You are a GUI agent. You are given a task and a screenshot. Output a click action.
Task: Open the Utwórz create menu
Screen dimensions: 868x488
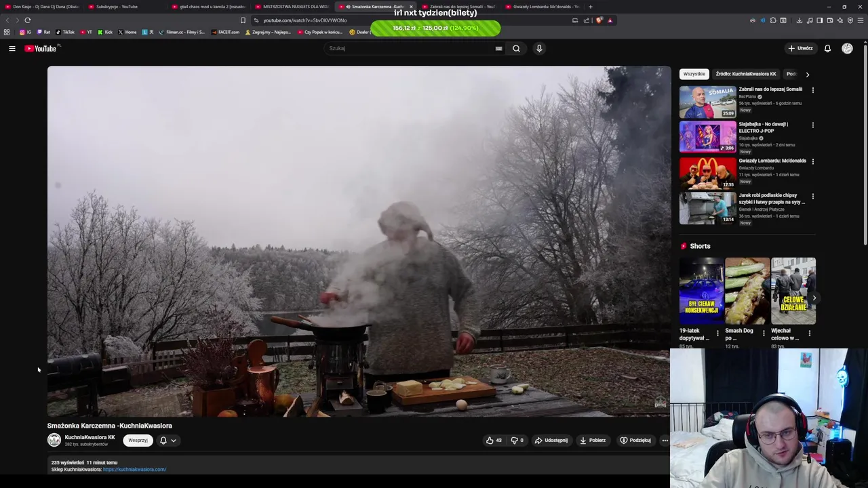tap(800, 48)
